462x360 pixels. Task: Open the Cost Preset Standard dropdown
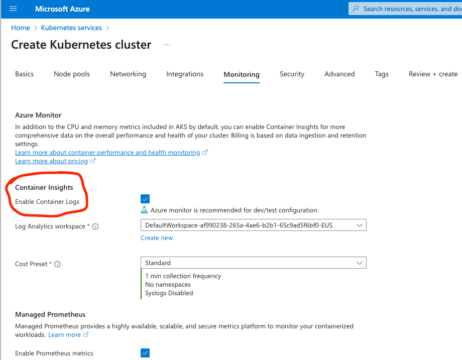[253, 263]
